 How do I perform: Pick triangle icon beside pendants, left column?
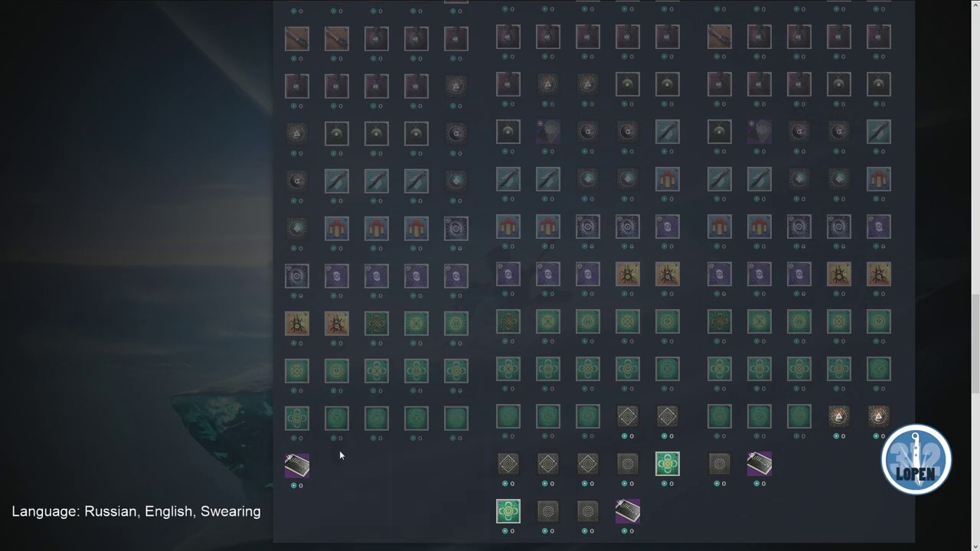click(297, 133)
